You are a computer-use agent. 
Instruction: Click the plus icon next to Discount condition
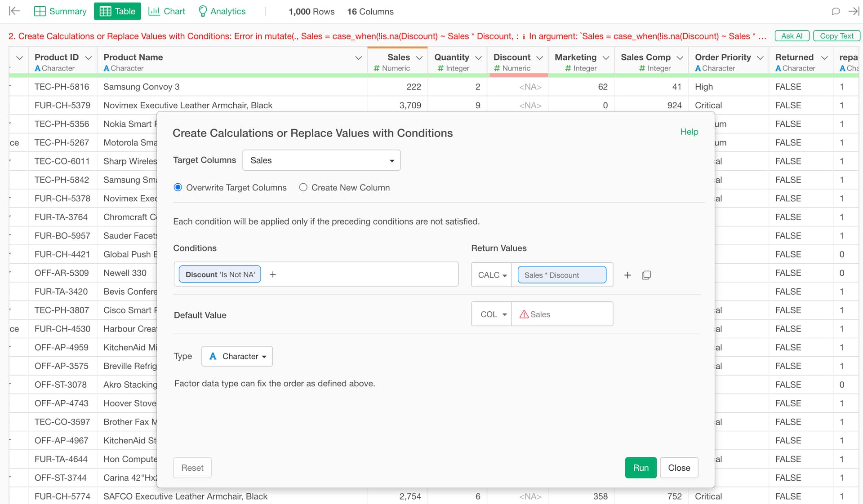273,274
